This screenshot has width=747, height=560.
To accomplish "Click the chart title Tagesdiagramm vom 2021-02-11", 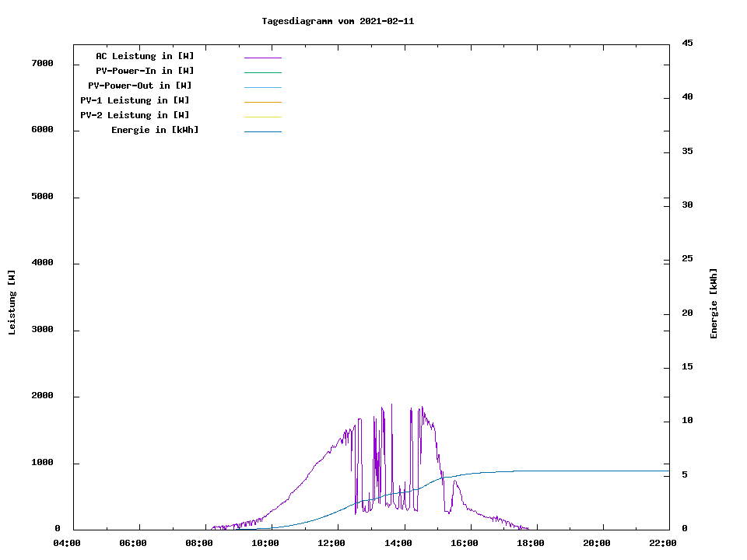I will click(338, 21).
